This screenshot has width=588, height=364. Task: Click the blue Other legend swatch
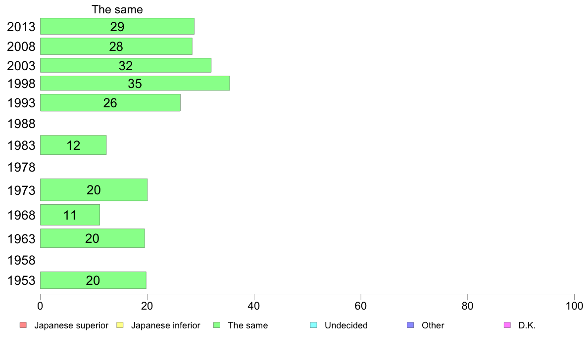411,325
